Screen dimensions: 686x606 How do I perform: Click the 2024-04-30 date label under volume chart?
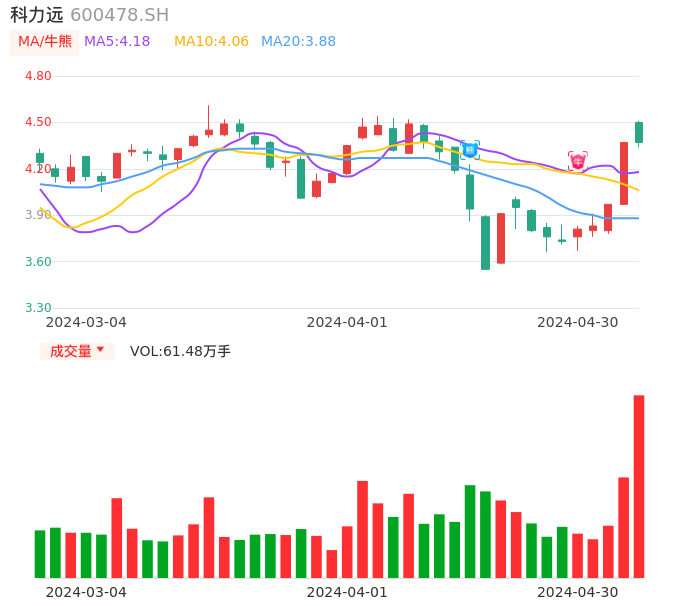[x=578, y=592]
